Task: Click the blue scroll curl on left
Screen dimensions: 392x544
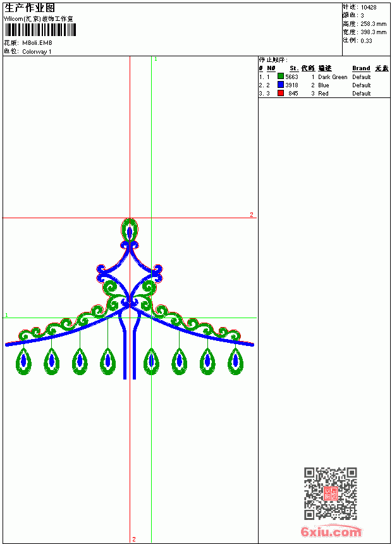Action: click(x=101, y=274)
